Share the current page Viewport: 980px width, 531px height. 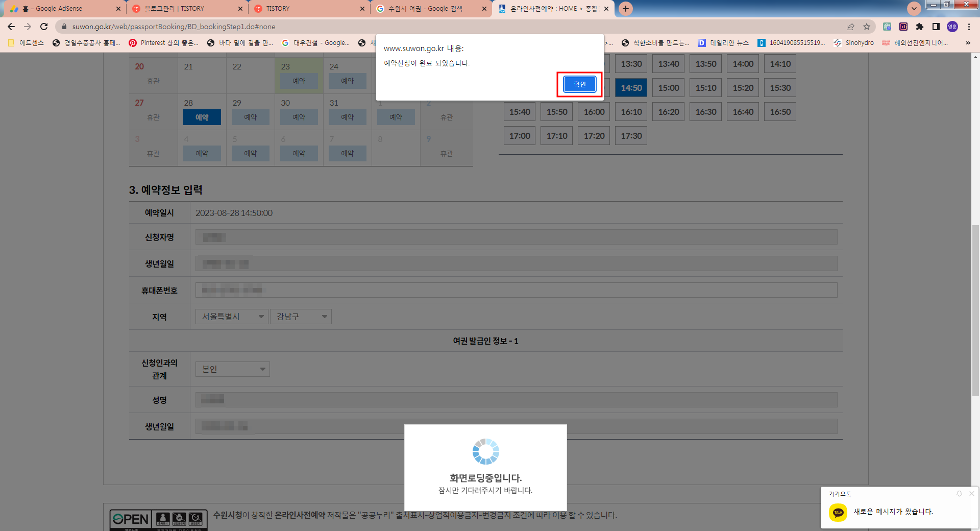pos(850,27)
